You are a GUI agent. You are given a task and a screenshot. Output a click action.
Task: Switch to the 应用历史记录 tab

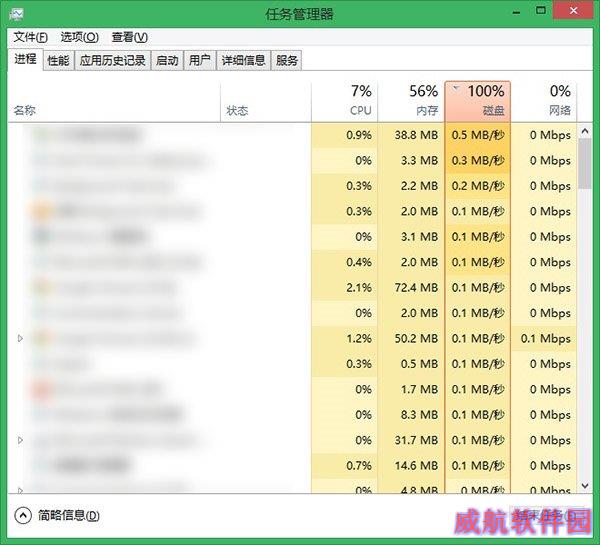pyautogui.click(x=112, y=60)
